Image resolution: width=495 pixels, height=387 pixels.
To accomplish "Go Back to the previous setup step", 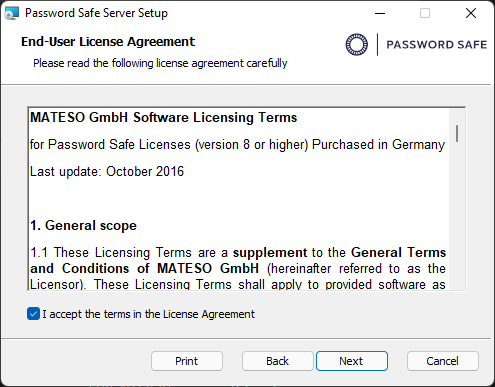I will tap(278, 361).
